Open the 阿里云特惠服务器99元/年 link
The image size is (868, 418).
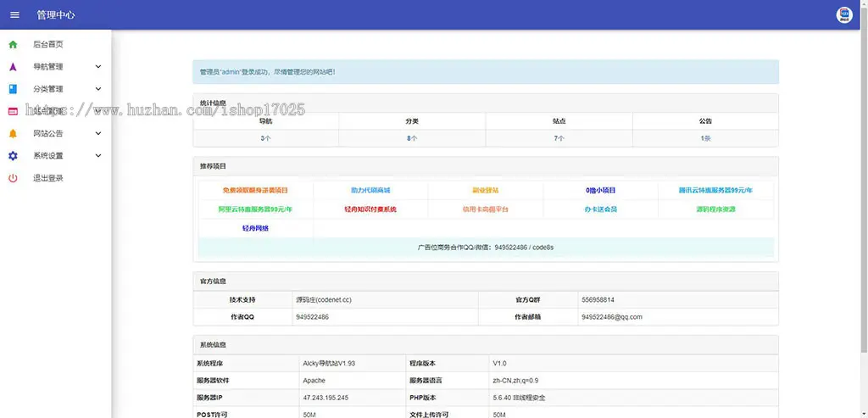pos(255,209)
